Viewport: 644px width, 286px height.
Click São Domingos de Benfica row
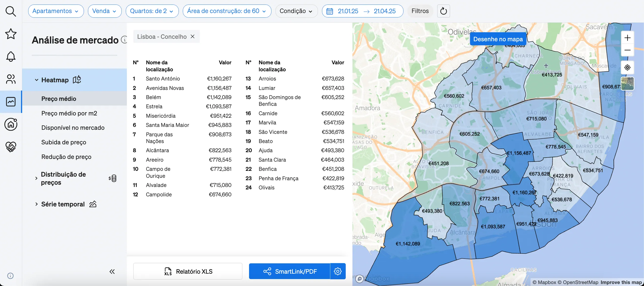(295, 101)
